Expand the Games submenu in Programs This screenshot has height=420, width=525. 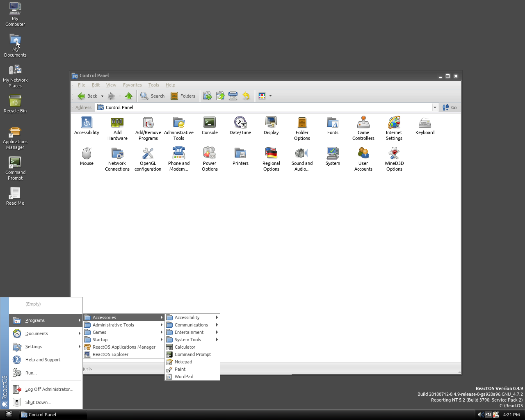click(x=123, y=332)
